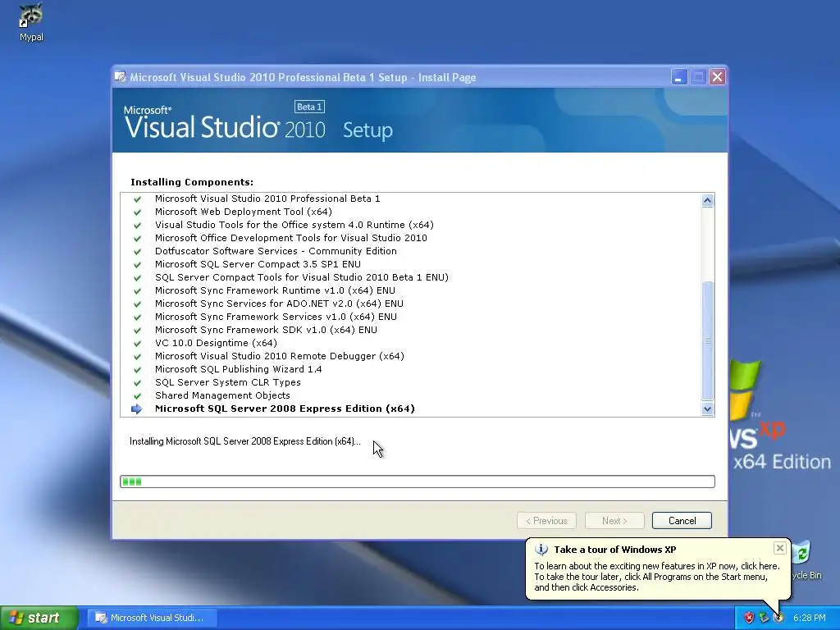Click the blue arrow beside SQL Server 2008 Express
The height and width of the screenshot is (630, 840).
click(137, 409)
